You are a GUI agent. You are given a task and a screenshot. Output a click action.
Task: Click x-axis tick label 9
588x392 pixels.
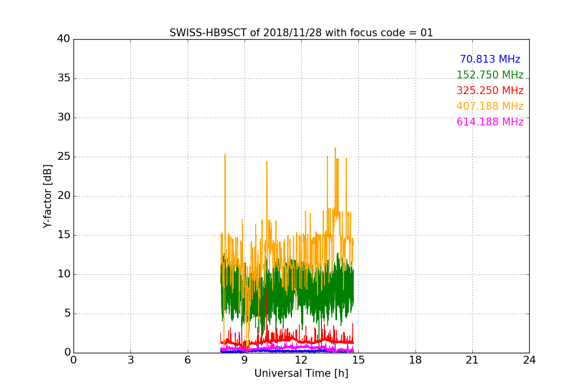(245, 360)
